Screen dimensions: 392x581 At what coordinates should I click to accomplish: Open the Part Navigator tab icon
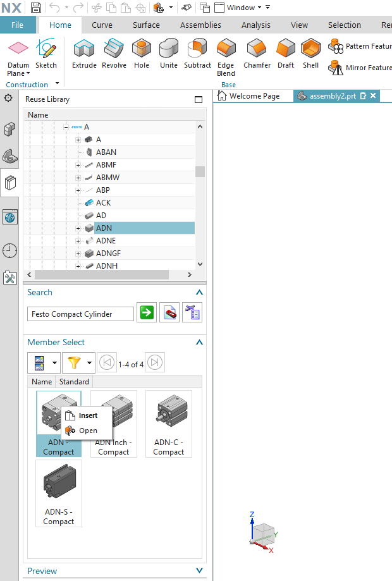9,156
